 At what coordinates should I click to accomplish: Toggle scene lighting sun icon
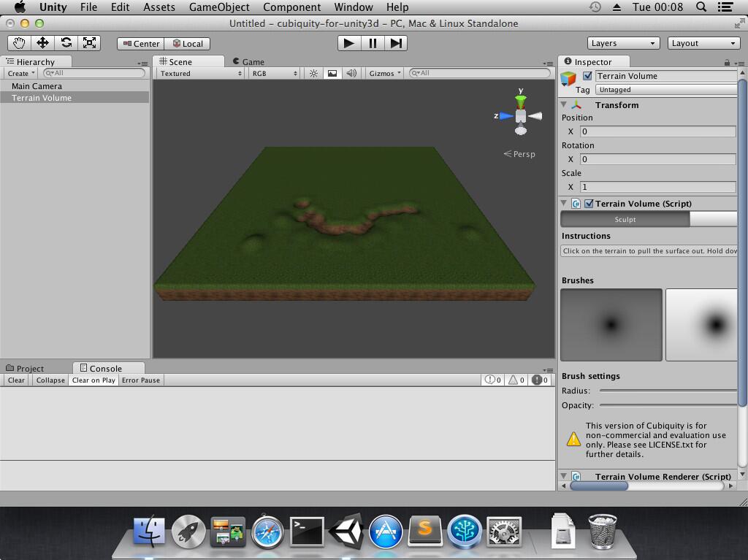(313, 74)
